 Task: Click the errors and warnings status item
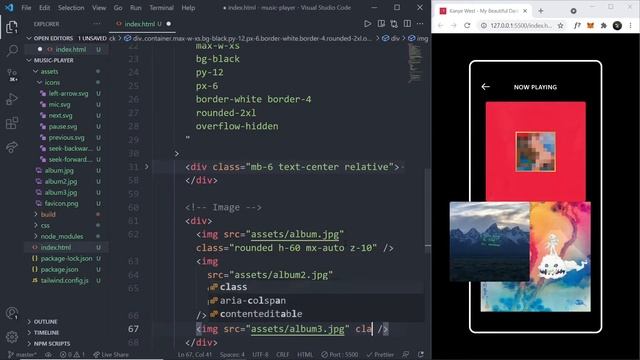pyautogui.click(x=72, y=355)
